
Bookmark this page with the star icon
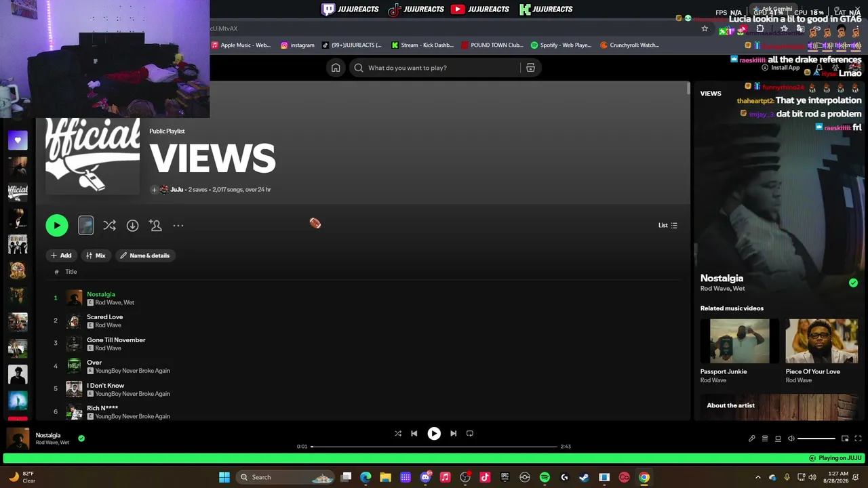click(x=705, y=28)
